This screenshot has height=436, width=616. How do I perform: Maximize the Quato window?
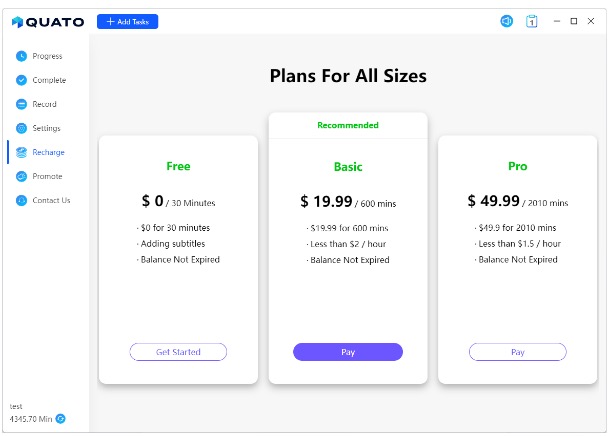pos(574,21)
